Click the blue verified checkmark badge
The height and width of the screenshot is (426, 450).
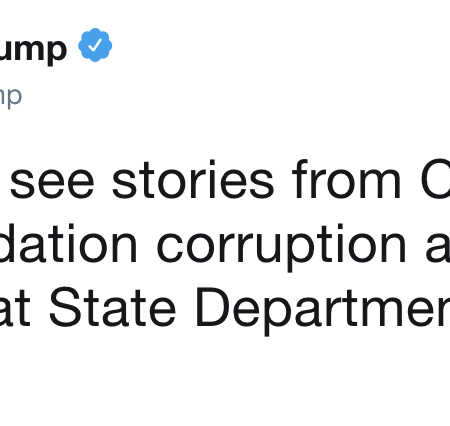95,45
